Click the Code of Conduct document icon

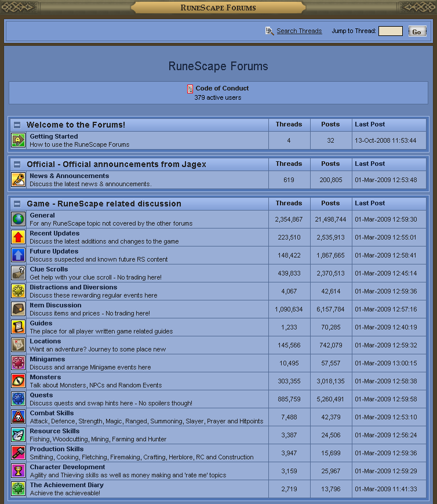190,89
